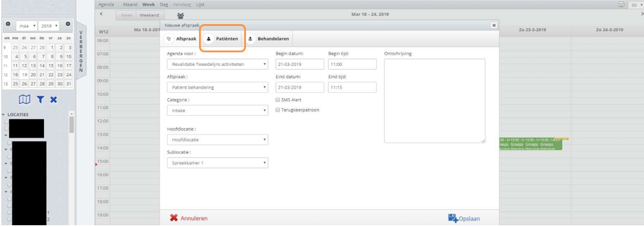The width and height of the screenshot is (644, 227).
Task: Click Vandaag to jump to today
Action: tap(182, 5)
